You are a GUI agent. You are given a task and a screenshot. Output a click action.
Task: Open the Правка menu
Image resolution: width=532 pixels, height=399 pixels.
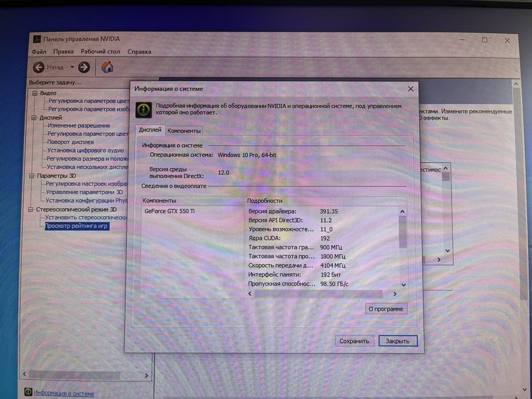63,51
